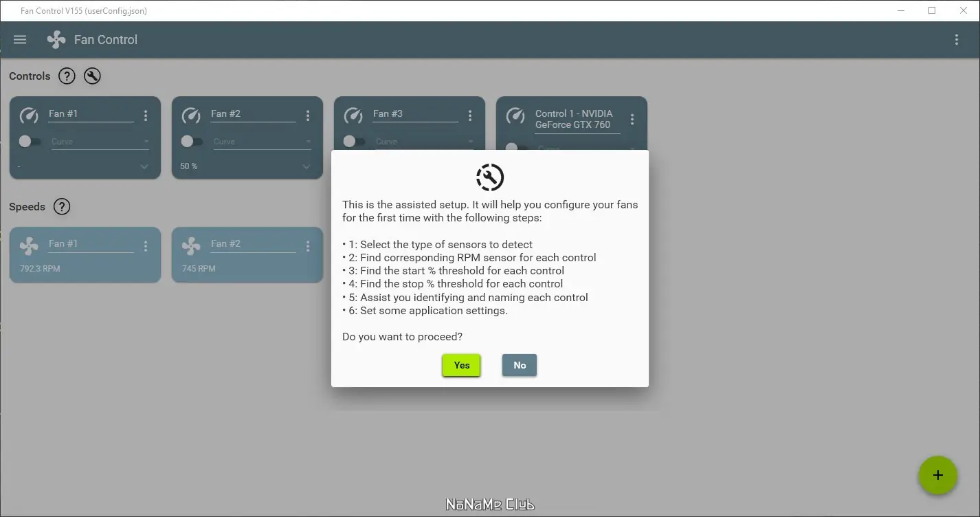The height and width of the screenshot is (517, 980).
Task: Open the hamburger navigation menu
Action: [20, 40]
